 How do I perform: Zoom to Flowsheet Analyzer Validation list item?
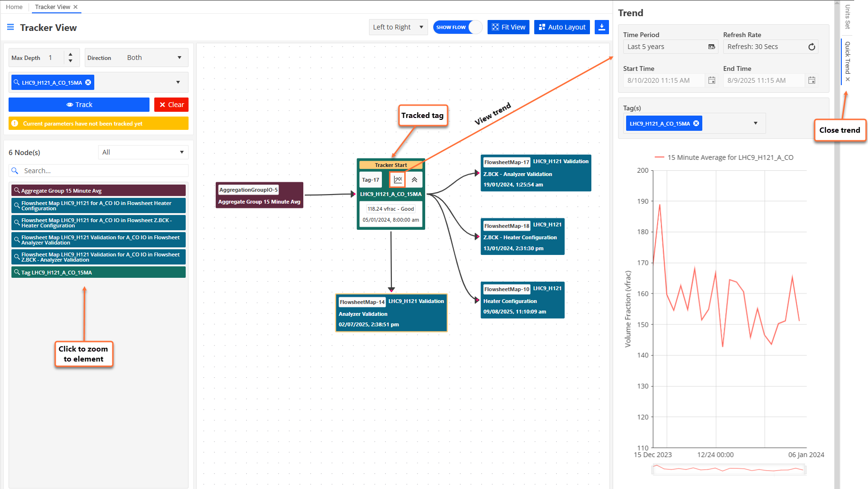pyautogui.click(x=99, y=240)
